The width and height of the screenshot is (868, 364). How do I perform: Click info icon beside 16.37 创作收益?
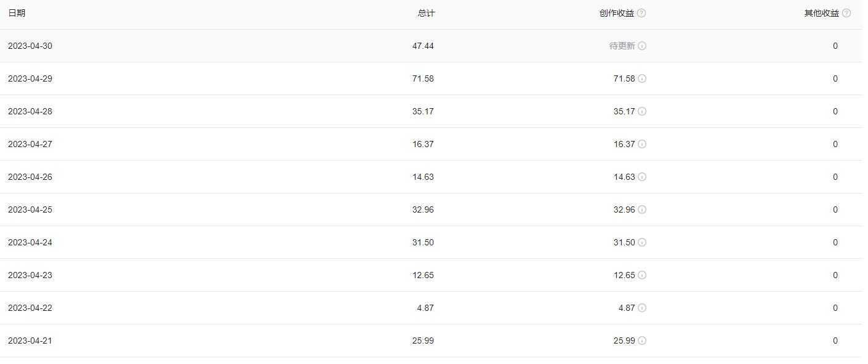(x=642, y=144)
